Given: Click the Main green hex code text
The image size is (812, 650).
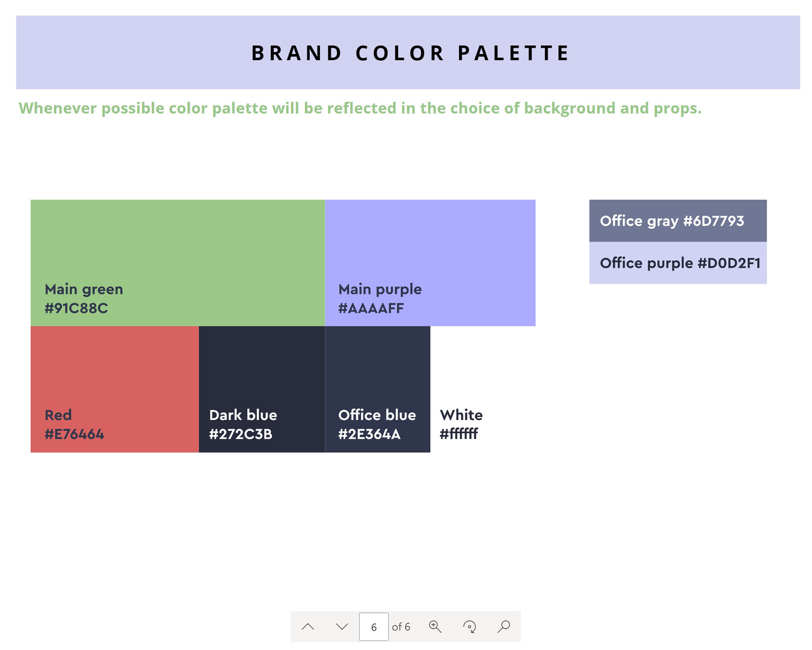Looking at the screenshot, I should tap(76, 309).
